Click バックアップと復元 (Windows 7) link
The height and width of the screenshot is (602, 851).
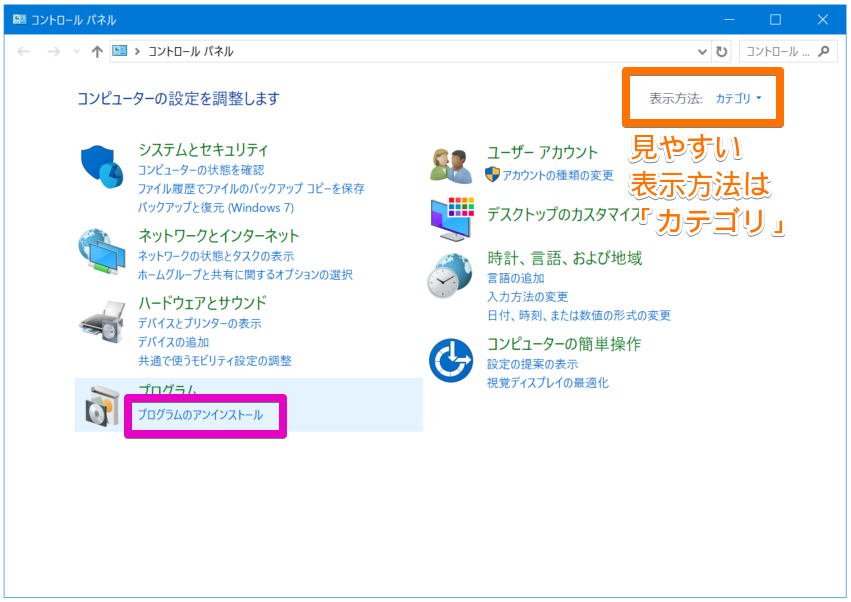(x=215, y=207)
